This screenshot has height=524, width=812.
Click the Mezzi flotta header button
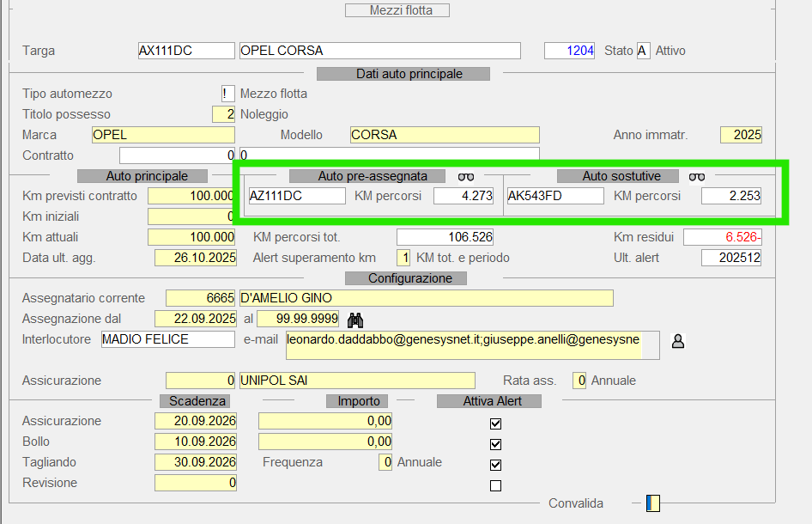click(397, 10)
